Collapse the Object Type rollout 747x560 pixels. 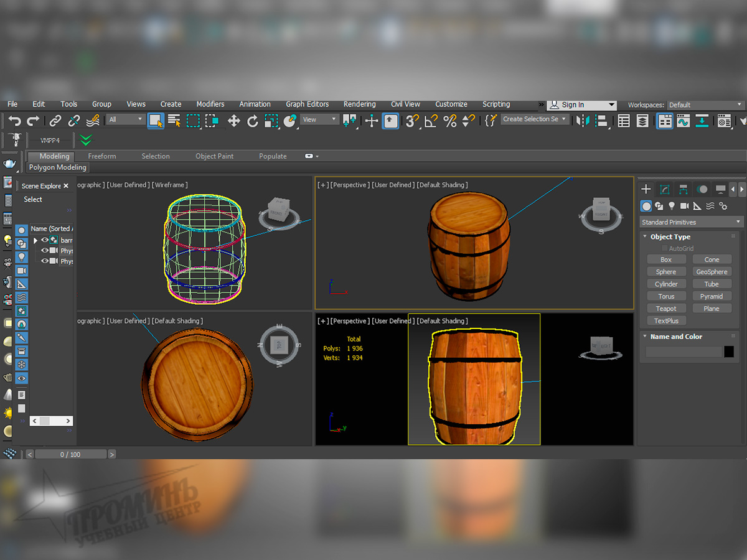pyautogui.click(x=646, y=236)
